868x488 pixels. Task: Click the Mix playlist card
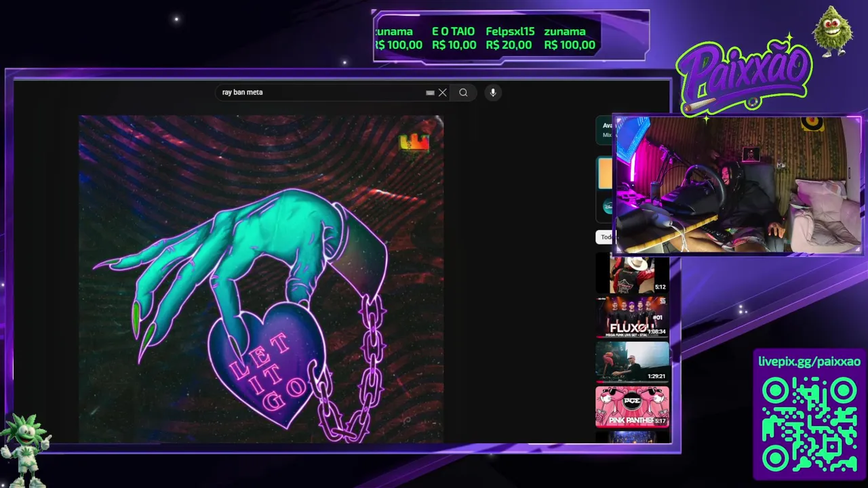click(604, 130)
